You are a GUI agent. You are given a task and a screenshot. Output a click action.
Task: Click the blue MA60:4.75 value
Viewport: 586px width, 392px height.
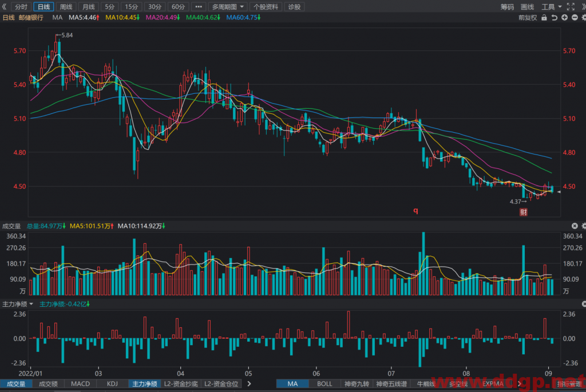coord(243,18)
